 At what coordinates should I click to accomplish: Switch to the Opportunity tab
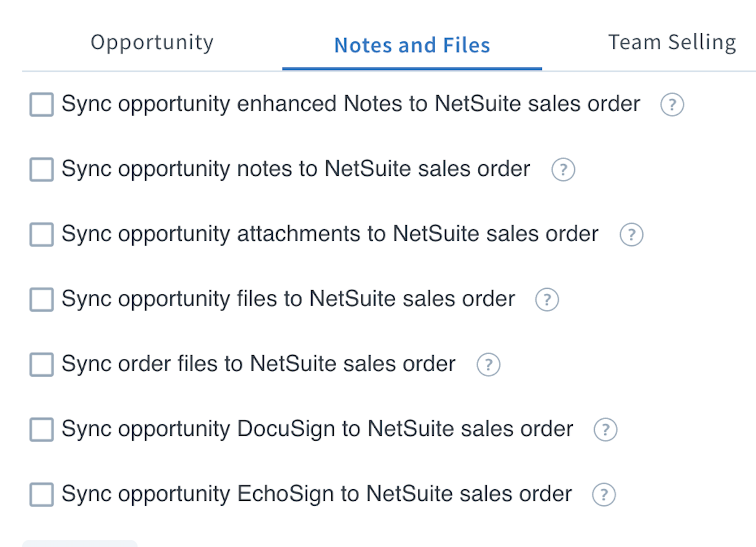152,44
